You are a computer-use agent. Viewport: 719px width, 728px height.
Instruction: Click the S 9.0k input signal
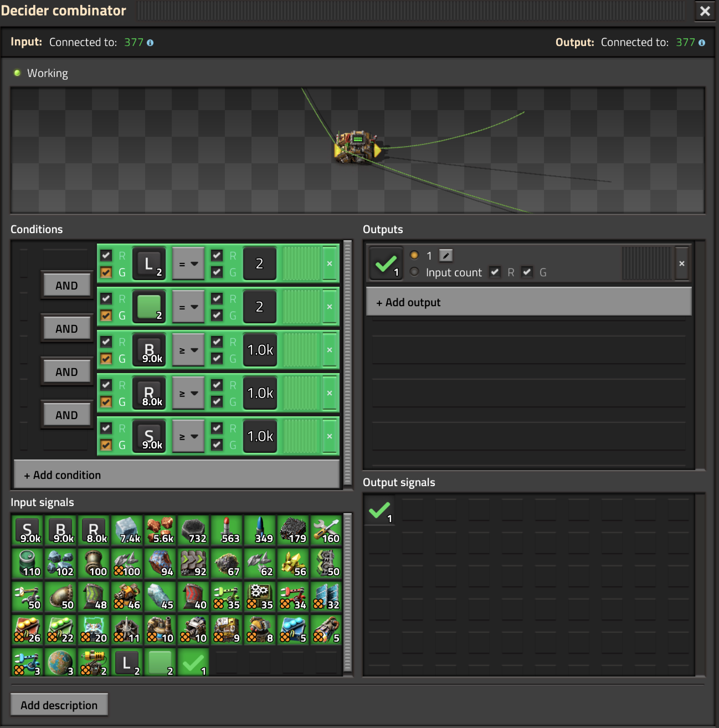click(27, 531)
